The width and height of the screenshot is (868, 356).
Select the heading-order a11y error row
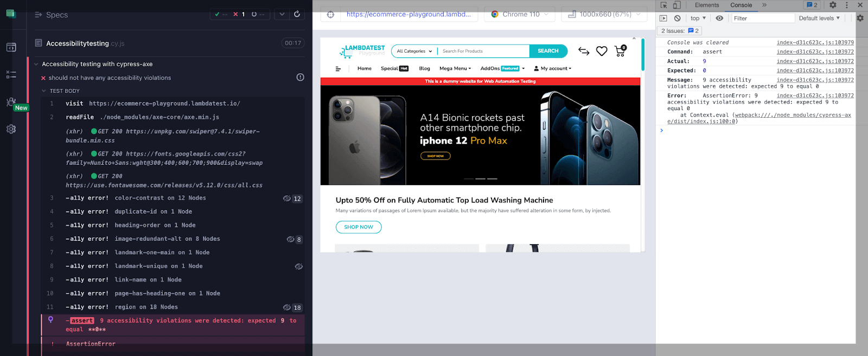tap(173, 225)
